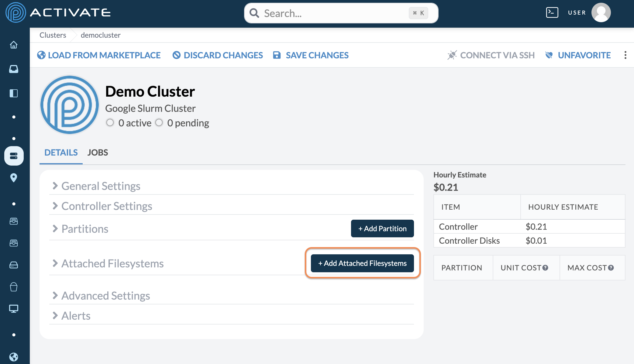Switch to the Jobs tab
Image resolution: width=634 pixels, height=364 pixels.
[x=98, y=153]
